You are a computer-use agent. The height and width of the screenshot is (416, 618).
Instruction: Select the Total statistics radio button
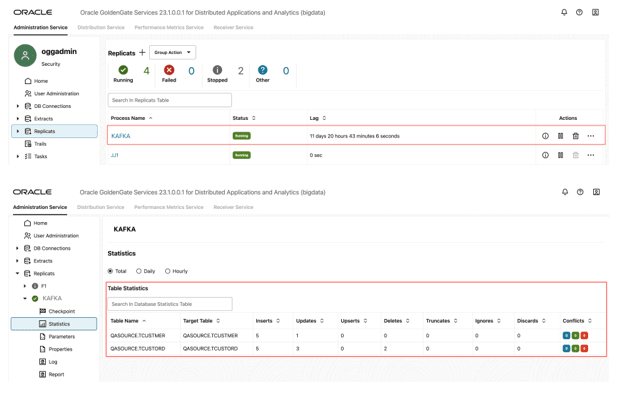coord(110,271)
